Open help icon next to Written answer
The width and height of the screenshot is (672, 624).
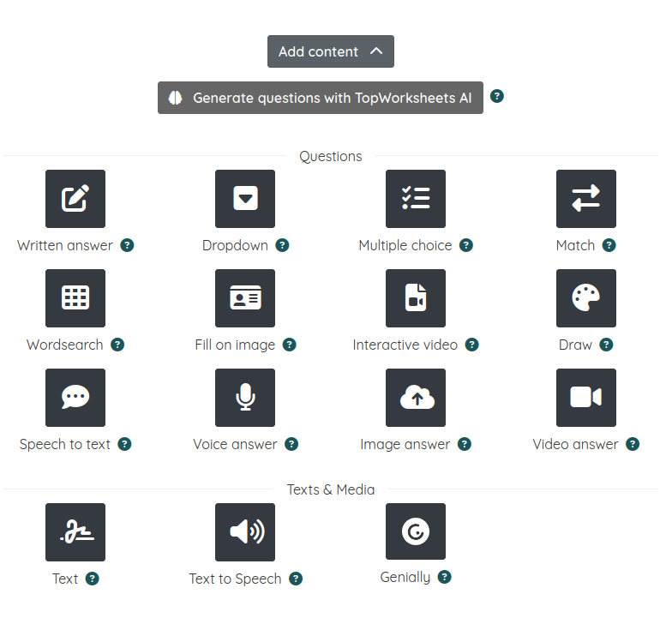pos(127,245)
